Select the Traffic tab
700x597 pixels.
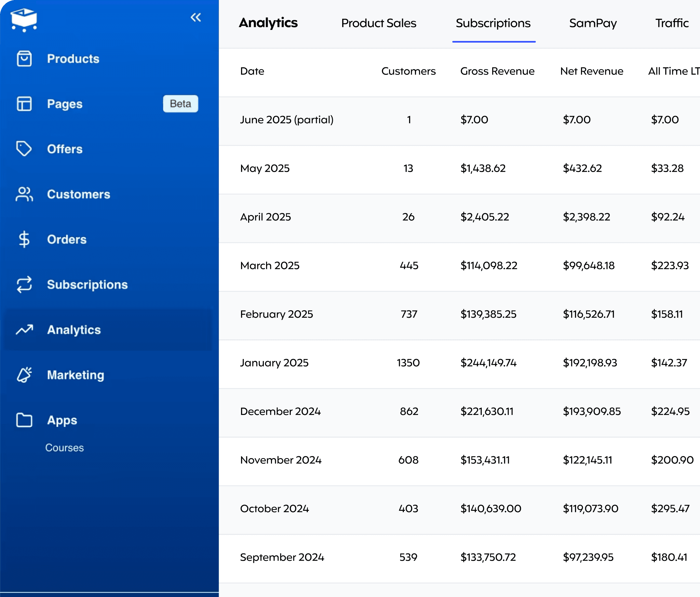pos(672,23)
